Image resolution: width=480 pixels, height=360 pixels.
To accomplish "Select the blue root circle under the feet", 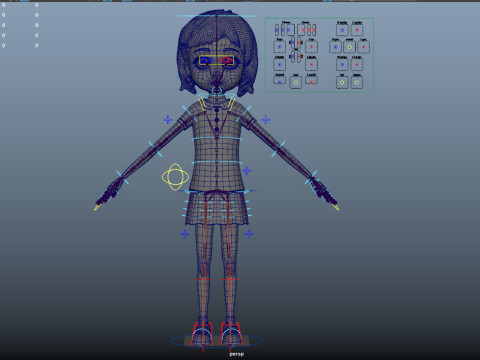I will point(217,341).
